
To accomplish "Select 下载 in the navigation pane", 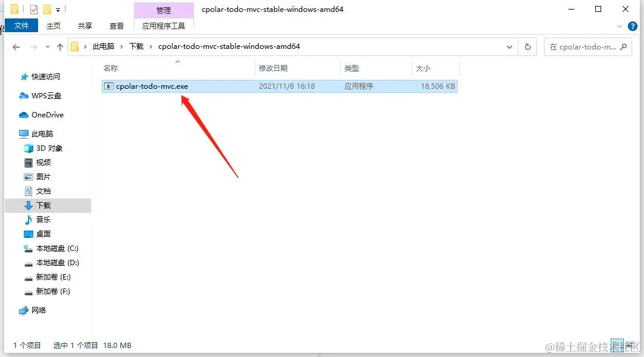I will pos(48,205).
